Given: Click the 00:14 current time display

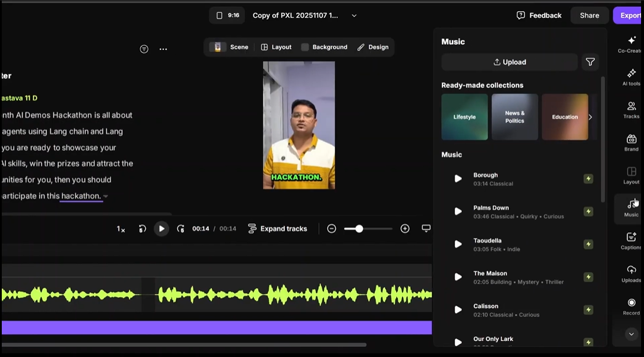Looking at the screenshot, I should click(200, 229).
